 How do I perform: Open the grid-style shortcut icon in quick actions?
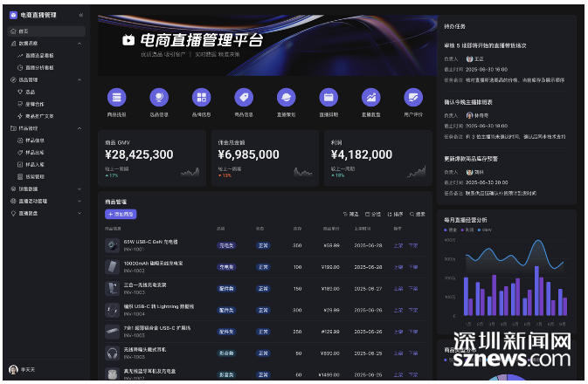[x=201, y=98]
